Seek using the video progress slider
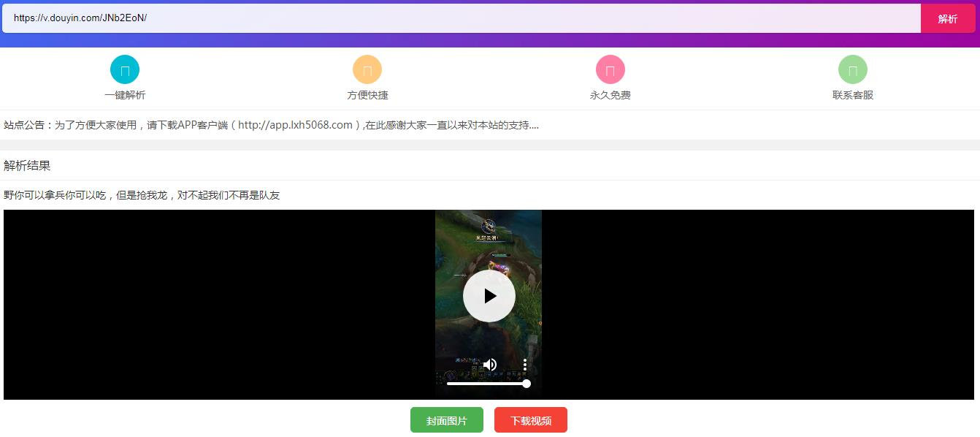Screen dimensions: 980x437 (488, 384)
